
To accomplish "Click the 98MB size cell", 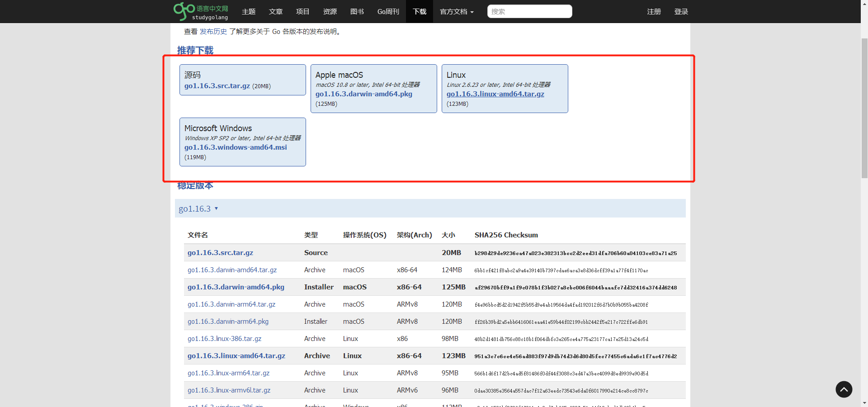I will coord(450,339).
